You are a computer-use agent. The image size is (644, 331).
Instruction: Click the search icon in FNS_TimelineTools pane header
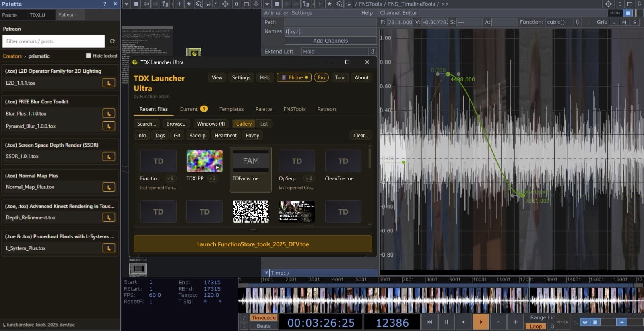pyautogui.click(x=339, y=4)
